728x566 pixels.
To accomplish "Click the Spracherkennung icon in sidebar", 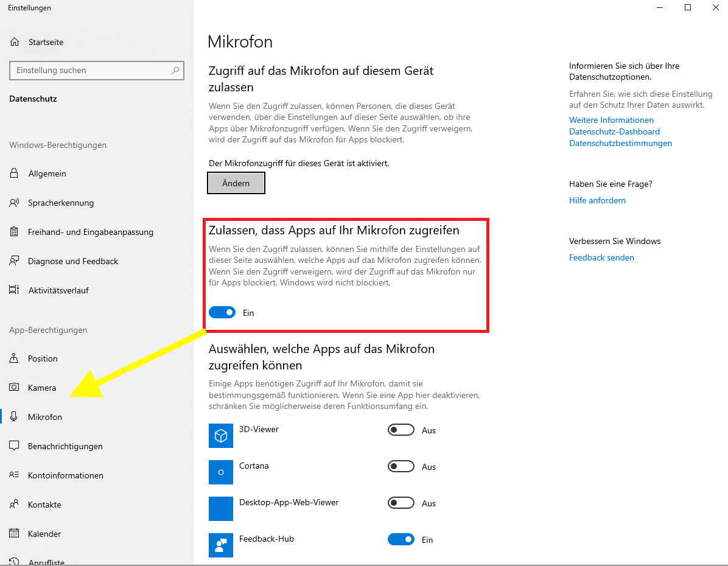I will 15,203.
